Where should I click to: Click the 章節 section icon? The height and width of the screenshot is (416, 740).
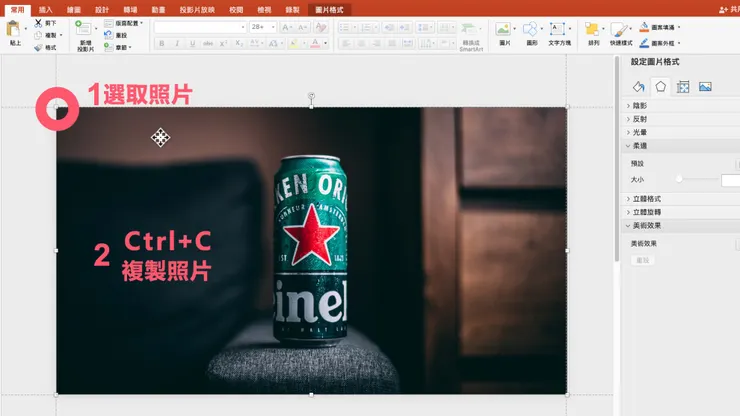click(x=109, y=47)
